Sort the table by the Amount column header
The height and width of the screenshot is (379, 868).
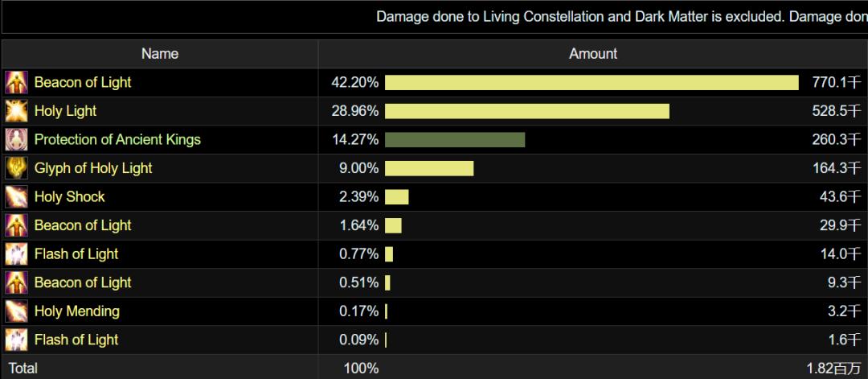[x=593, y=54]
